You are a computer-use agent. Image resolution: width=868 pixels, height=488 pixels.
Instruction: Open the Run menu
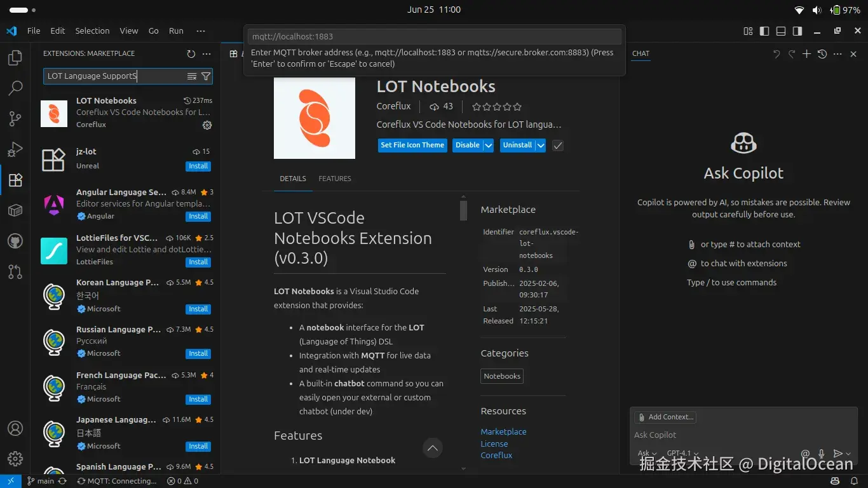click(176, 30)
